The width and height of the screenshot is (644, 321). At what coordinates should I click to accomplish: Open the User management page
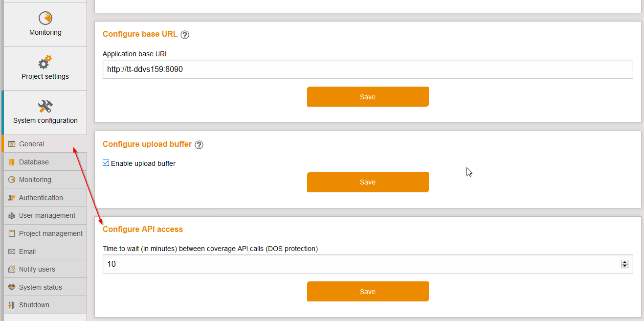pos(47,215)
